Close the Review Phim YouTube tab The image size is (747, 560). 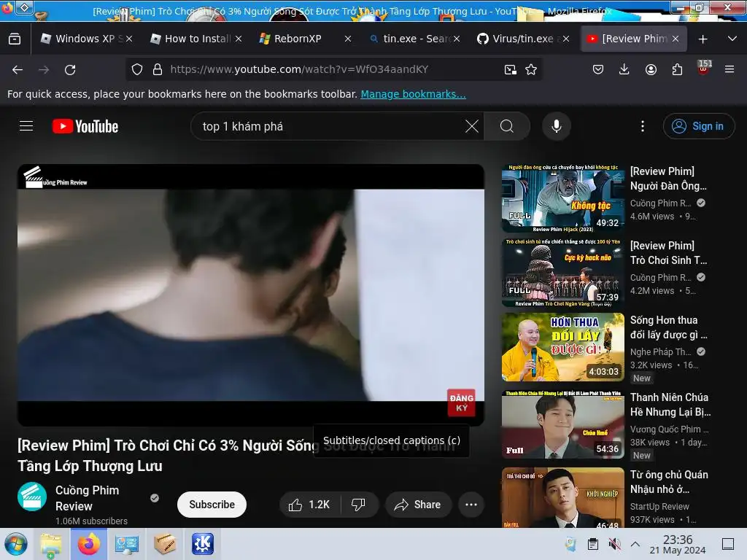point(676,39)
